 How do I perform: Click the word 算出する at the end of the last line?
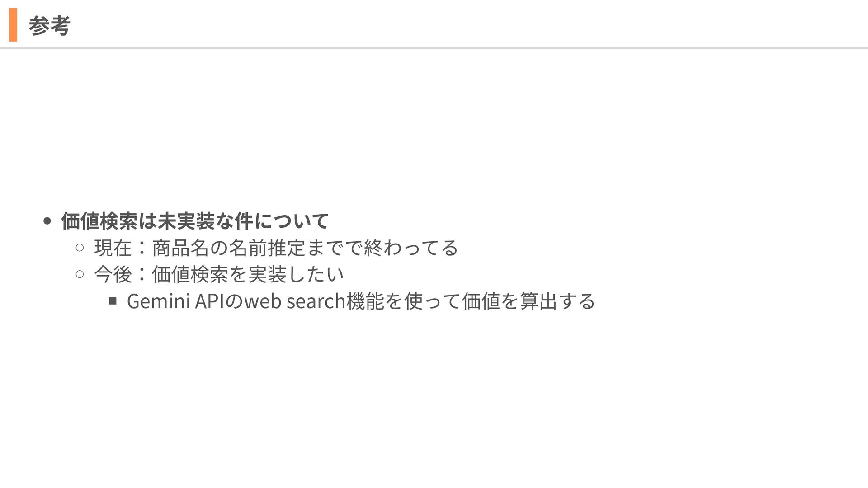click(557, 301)
